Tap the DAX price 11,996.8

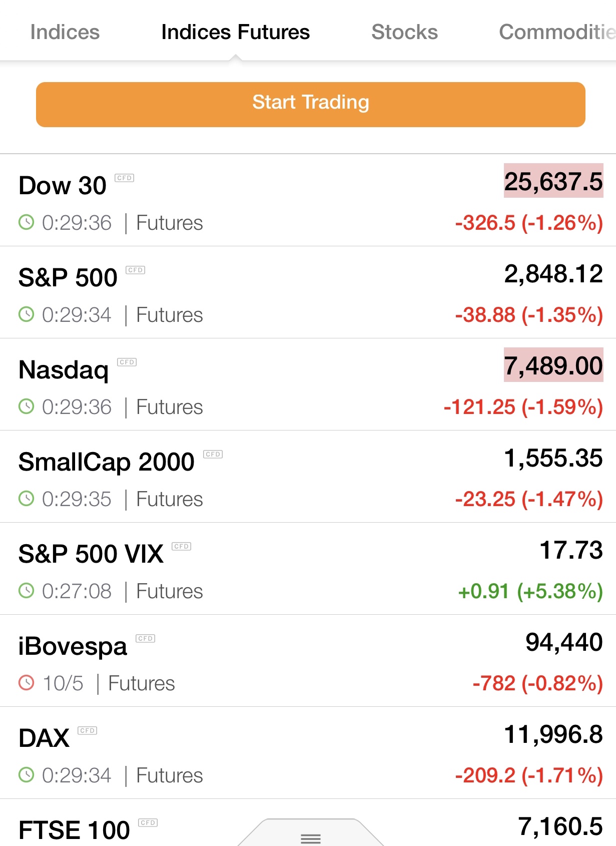click(553, 734)
